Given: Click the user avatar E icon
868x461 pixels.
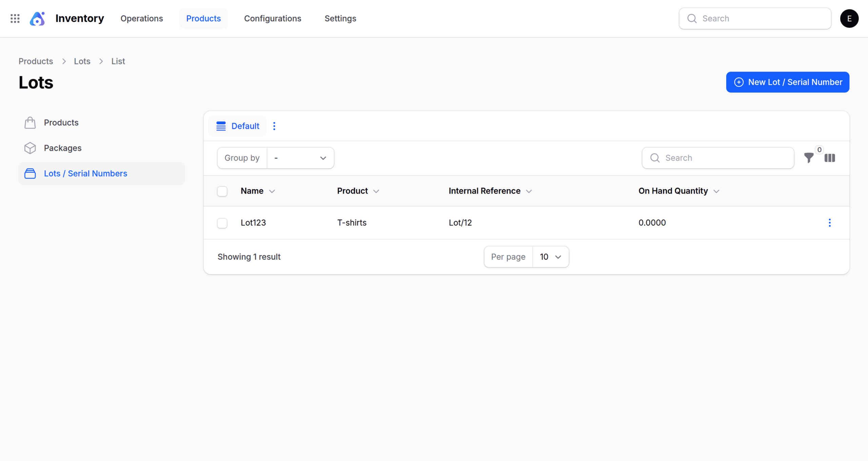Looking at the screenshot, I should coord(849,18).
